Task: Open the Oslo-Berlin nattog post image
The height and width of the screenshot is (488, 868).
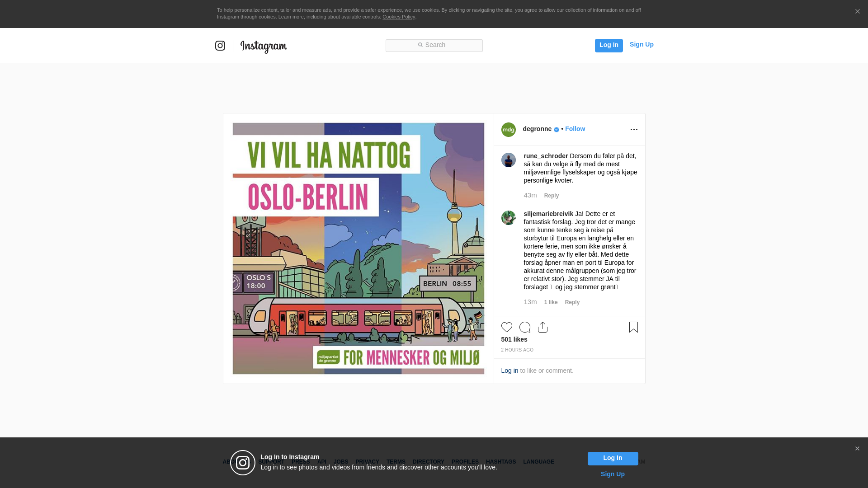Action: (x=359, y=249)
